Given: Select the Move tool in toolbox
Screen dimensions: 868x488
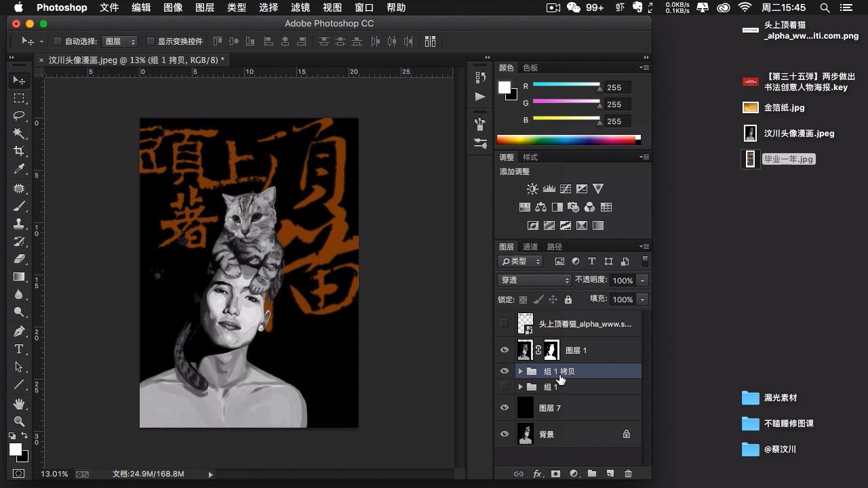Looking at the screenshot, I should [19, 81].
